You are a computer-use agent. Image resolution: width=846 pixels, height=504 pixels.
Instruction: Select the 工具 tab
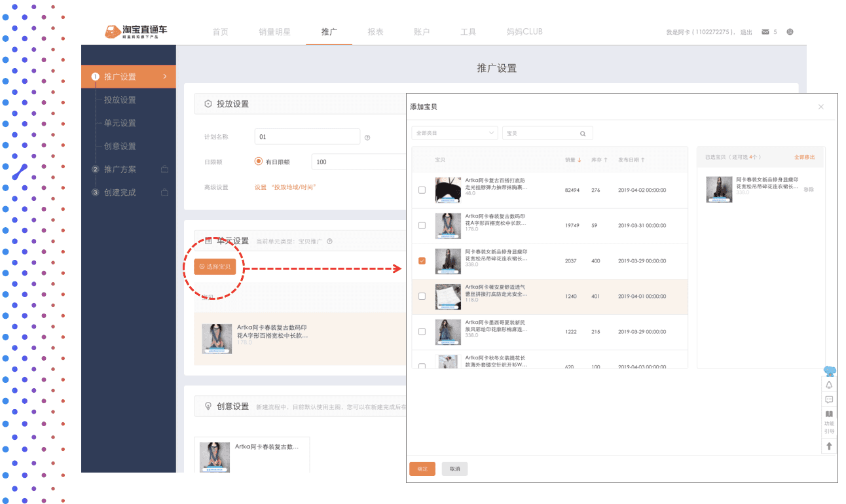click(468, 31)
